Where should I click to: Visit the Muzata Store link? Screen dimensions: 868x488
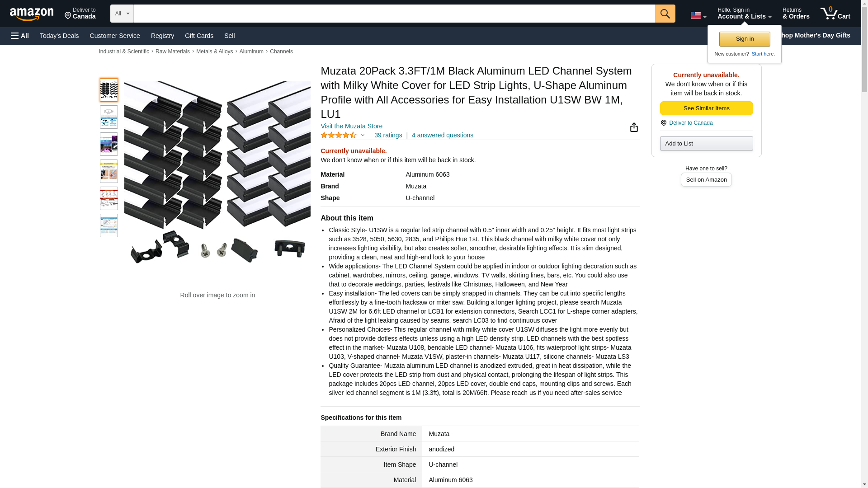tap(351, 126)
